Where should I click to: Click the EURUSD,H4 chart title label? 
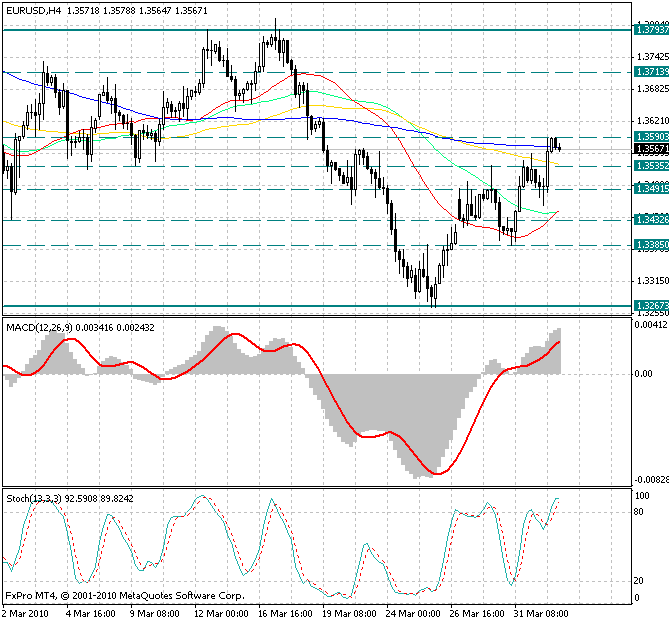pyautogui.click(x=33, y=10)
